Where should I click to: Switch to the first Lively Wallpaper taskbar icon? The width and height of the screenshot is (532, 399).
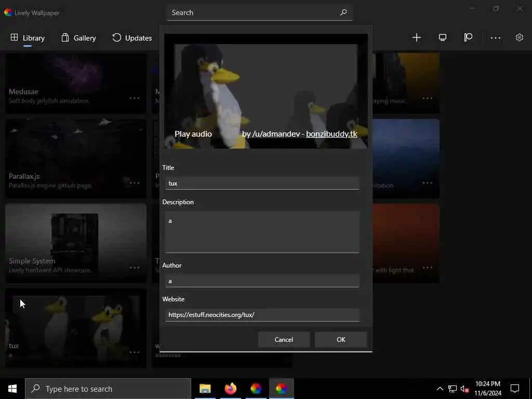click(x=256, y=389)
